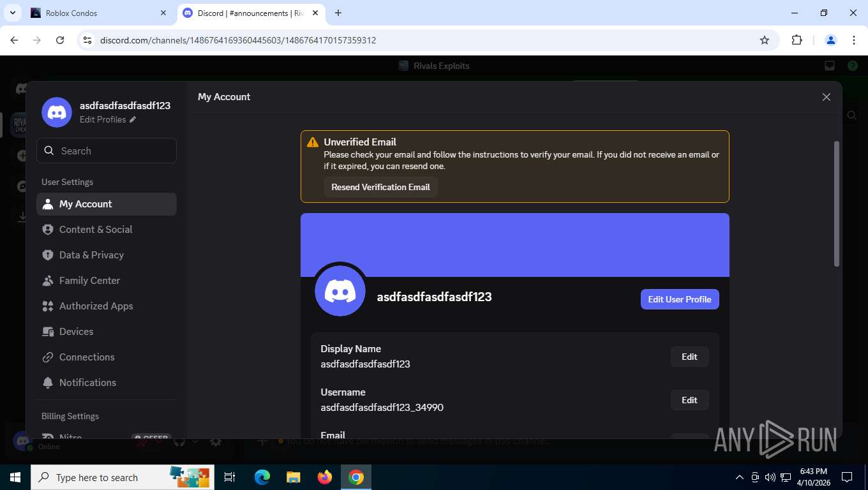Click the site information icon in the address bar
Viewport: 868px width, 490px height.
(x=88, y=40)
